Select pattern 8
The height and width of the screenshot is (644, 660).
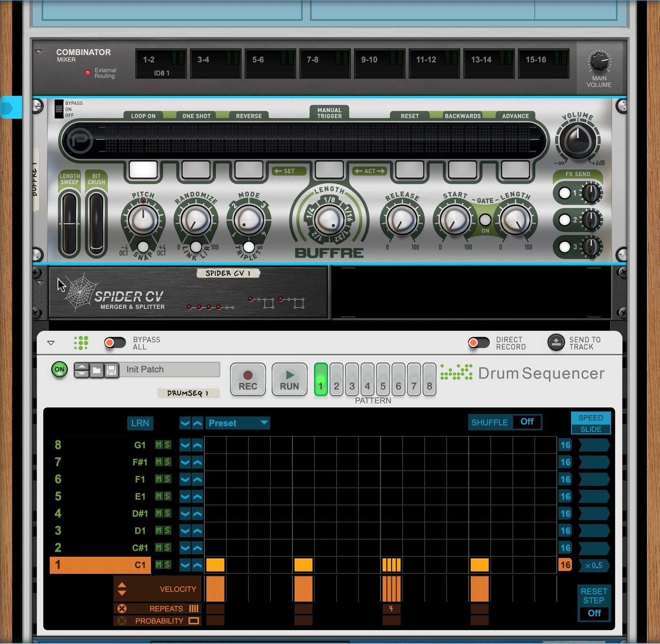click(x=430, y=380)
